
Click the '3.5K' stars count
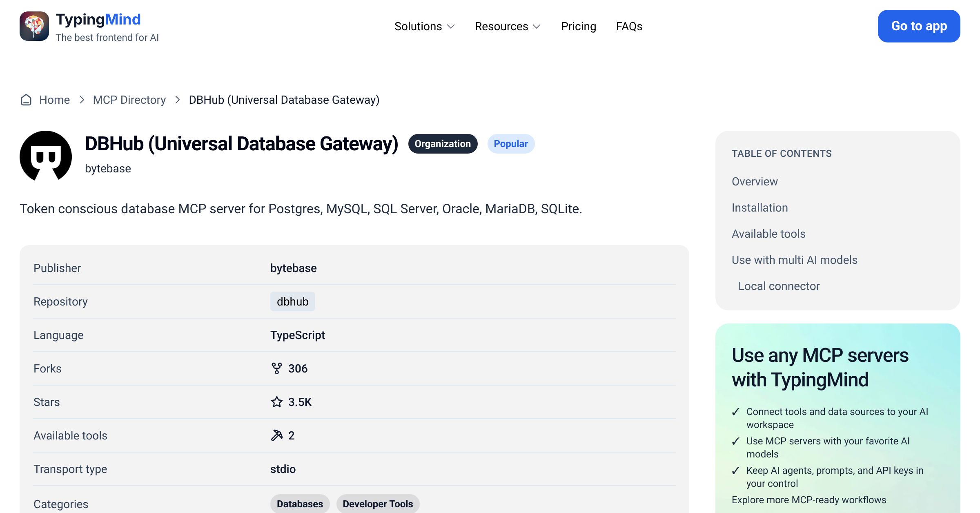(x=300, y=402)
